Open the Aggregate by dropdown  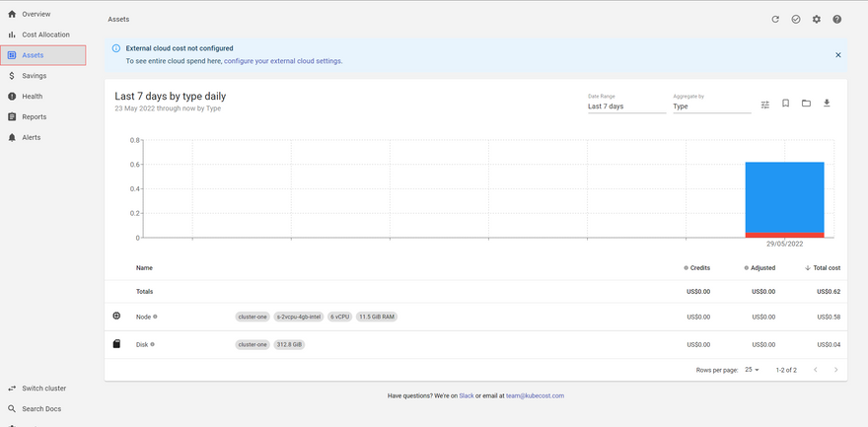[710, 106]
